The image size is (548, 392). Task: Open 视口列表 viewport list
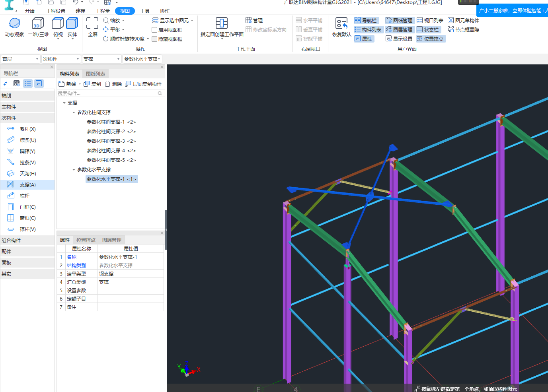[x=430, y=20]
